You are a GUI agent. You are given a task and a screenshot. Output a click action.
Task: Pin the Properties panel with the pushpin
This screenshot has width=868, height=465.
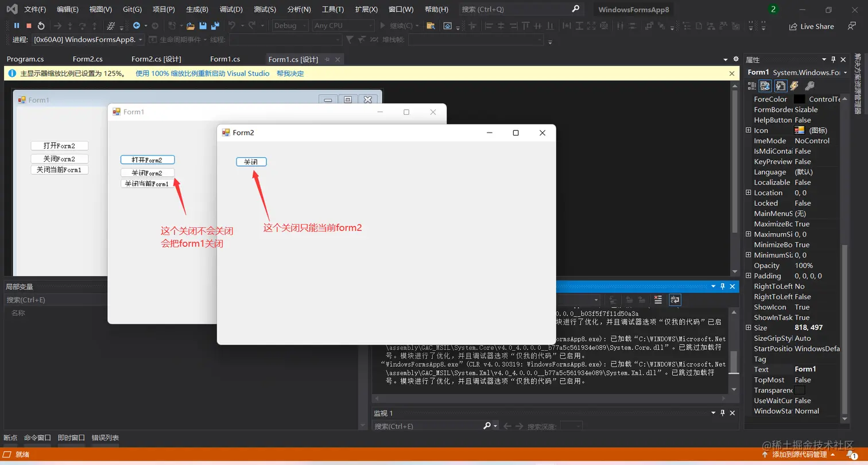coord(834,60)
